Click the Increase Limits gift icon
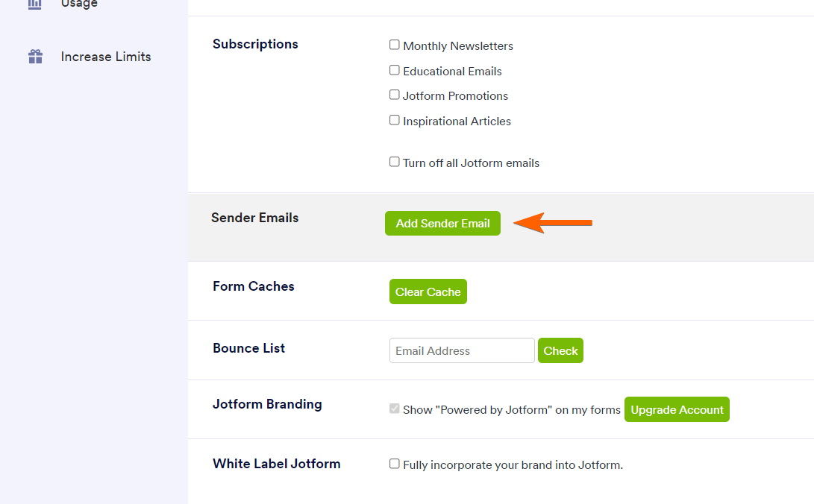The width and height of the screenshot is (814, 504). (x=35, y=57)
